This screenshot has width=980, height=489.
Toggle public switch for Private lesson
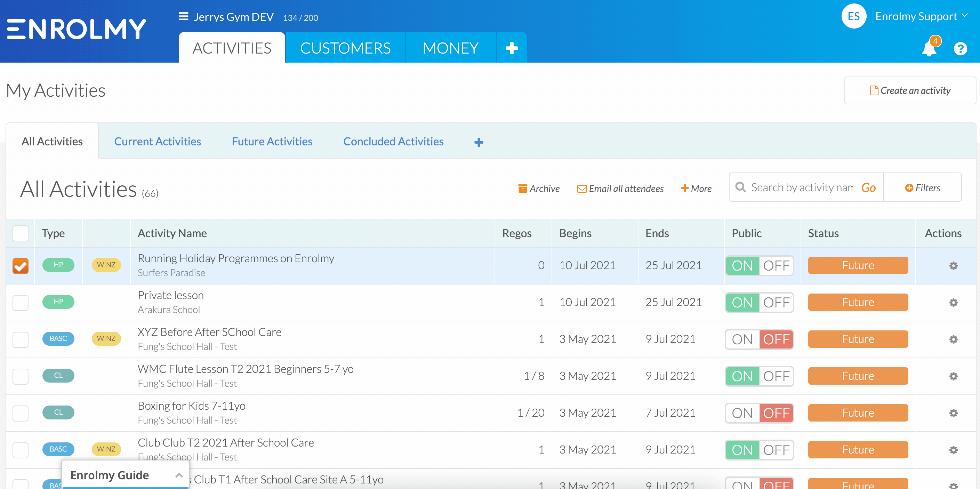coord(759,303)
